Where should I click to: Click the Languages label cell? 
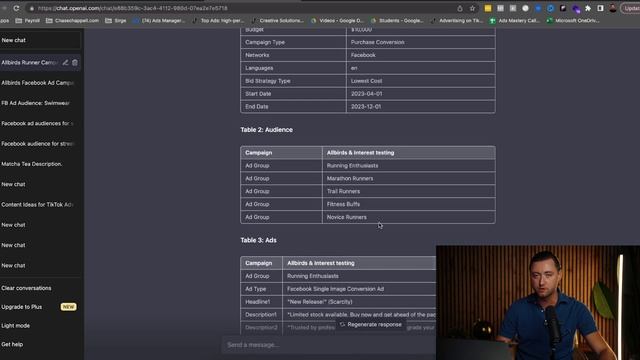293,68
